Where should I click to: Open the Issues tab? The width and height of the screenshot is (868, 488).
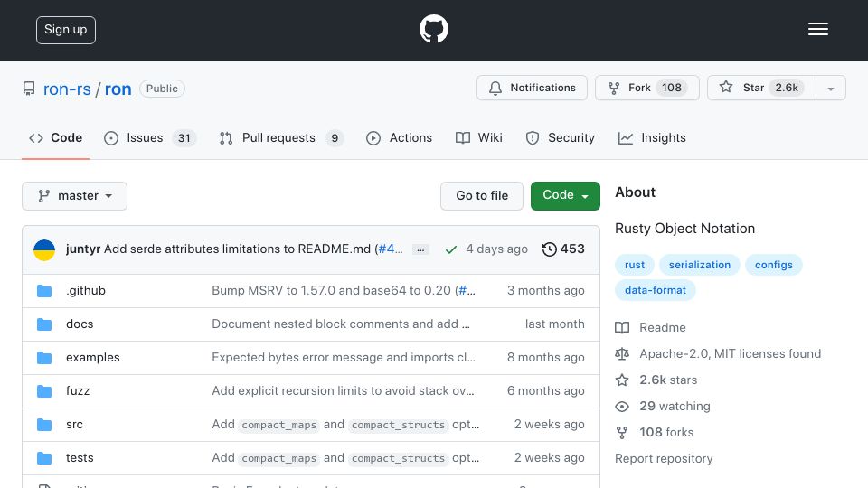pyautogui.click(x=149, y=137)
